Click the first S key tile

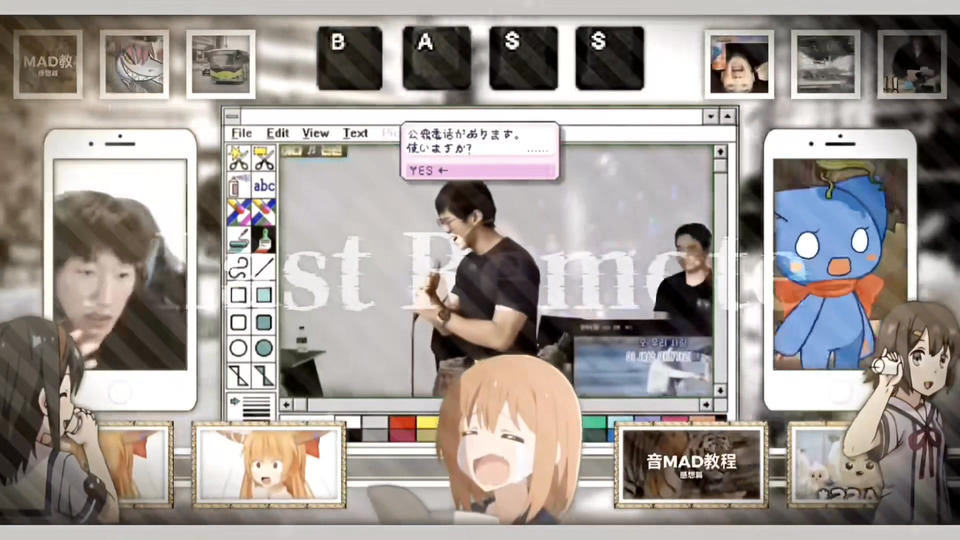(523, 58)
